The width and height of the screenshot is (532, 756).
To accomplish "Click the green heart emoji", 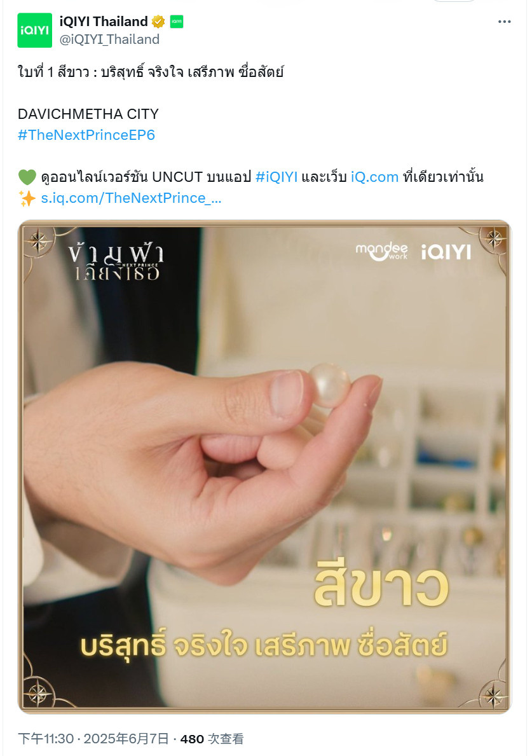I will click(x=27, y=177).
